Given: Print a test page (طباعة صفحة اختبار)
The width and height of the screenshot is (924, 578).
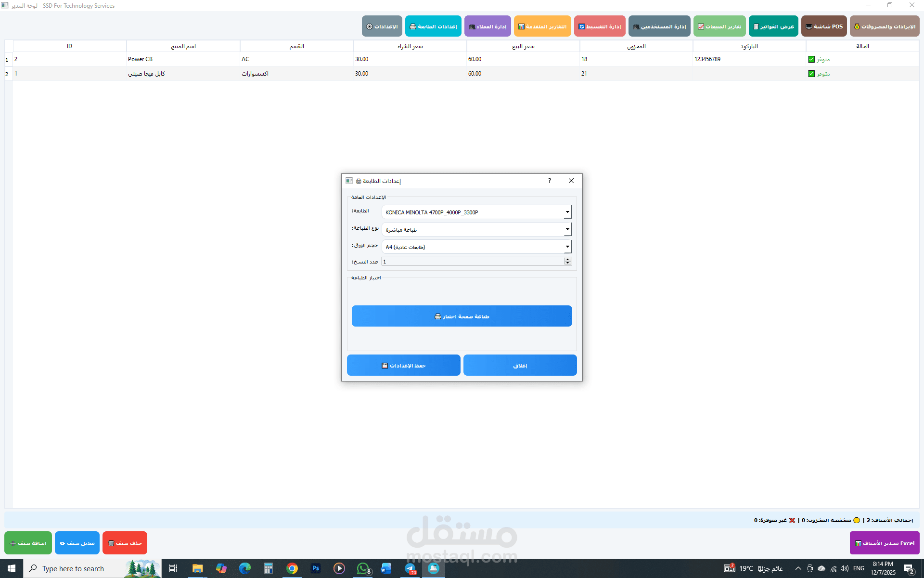Looking at the screenshot, I should click(x=462, y=316).
